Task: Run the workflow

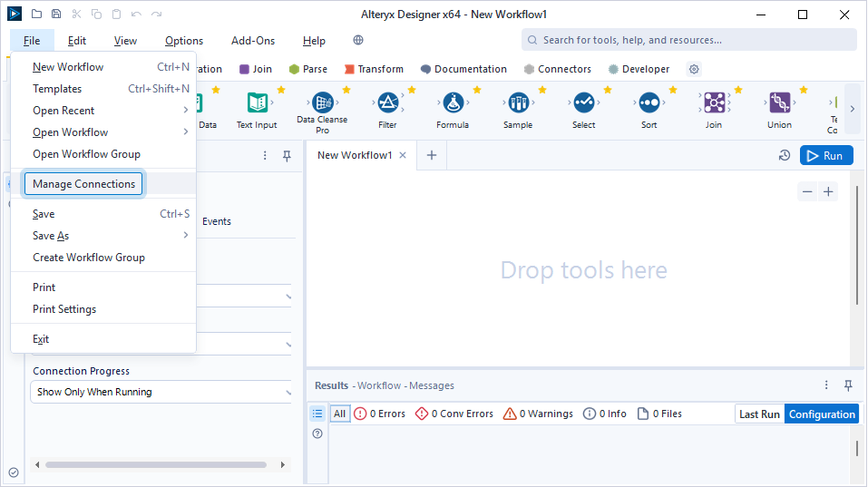Action: pyautogui.click(x=826, y=155)
